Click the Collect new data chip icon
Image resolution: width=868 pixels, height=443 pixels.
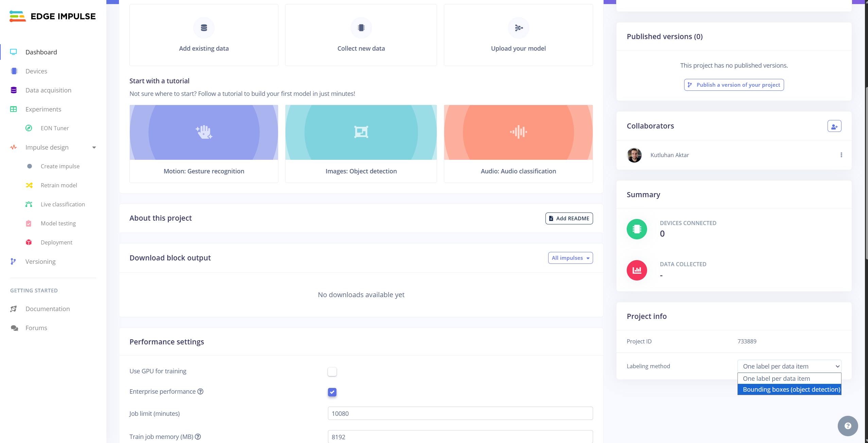[361, 28]
